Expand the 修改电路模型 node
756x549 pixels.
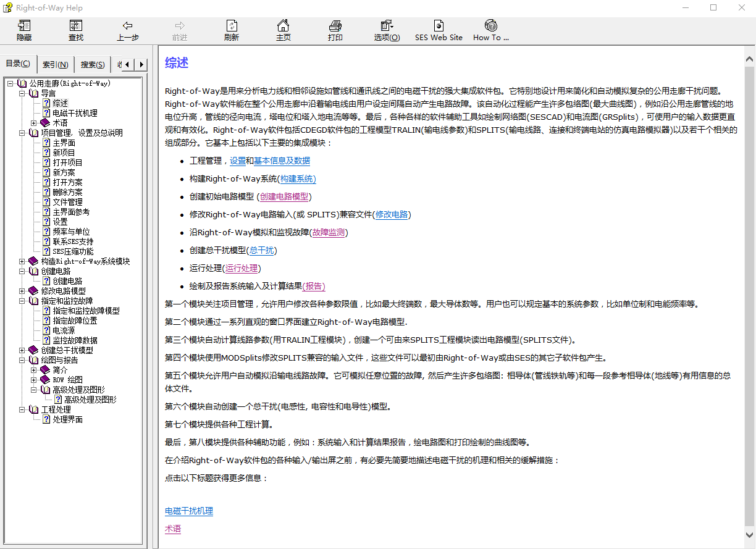[x=22, y=291]
